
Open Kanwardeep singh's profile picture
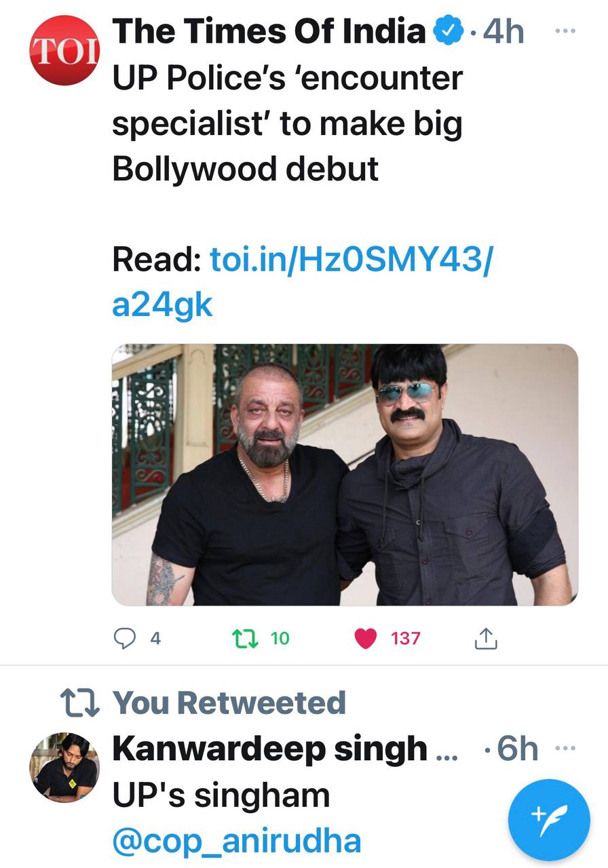64,768
